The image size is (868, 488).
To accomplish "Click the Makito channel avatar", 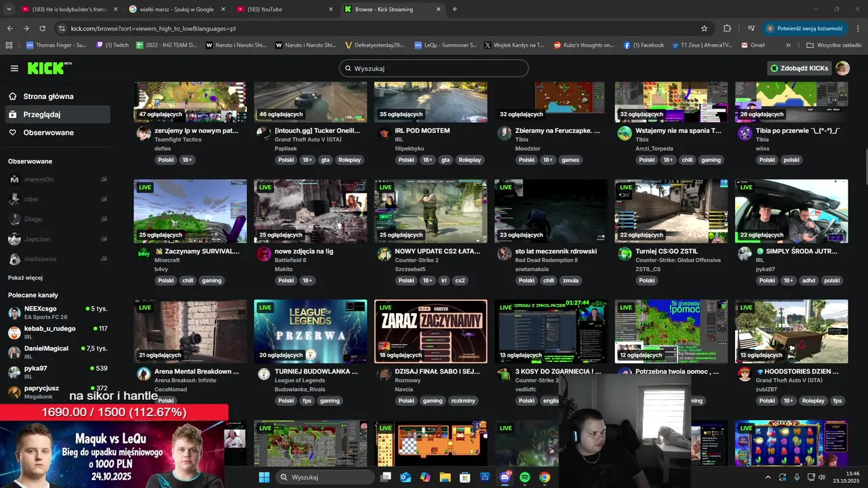I will 264,254.
